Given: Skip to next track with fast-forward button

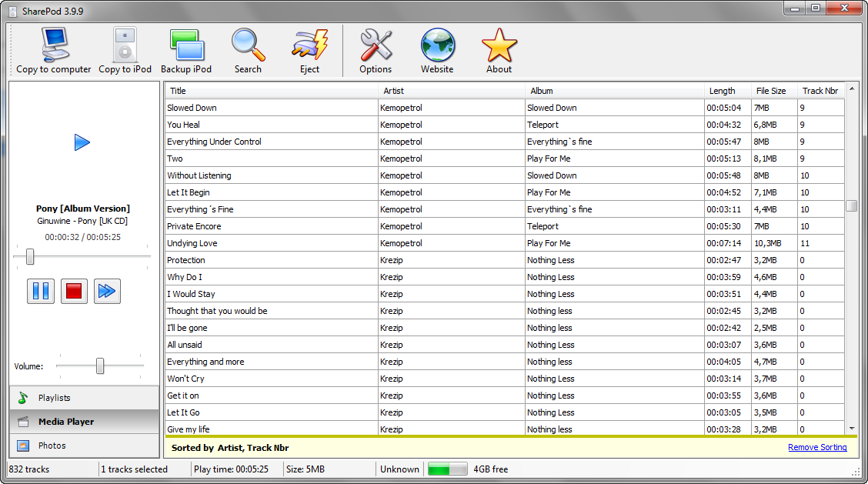Looking at the screenshot, I should coord(107,292).
